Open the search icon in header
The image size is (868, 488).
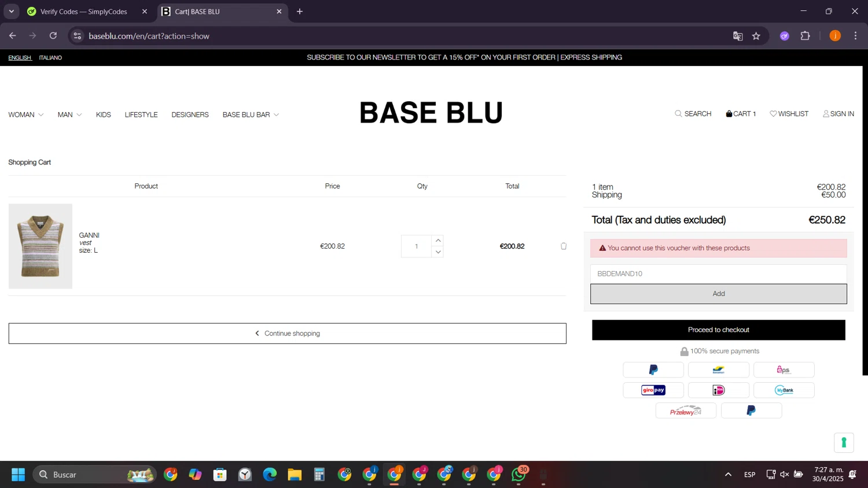[678, 114]
